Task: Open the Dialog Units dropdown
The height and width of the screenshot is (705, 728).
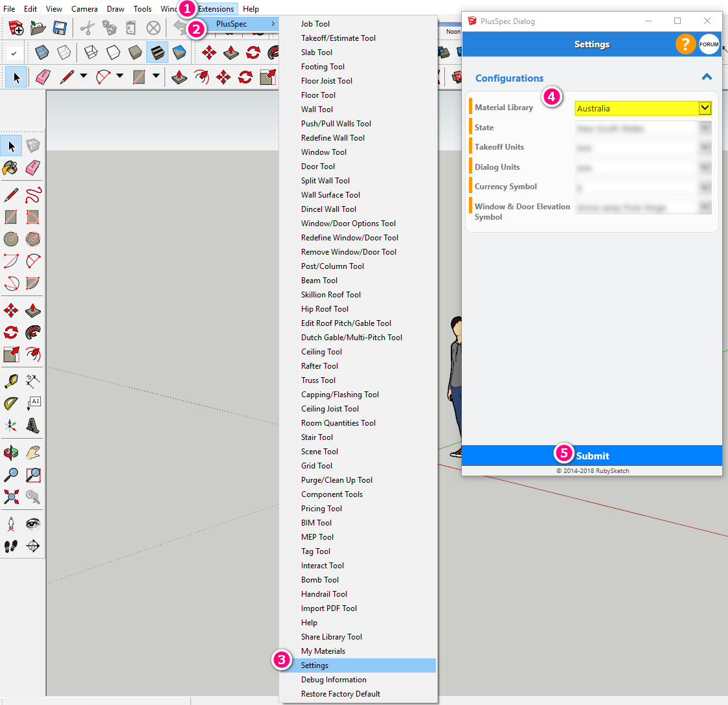Action: point(643,168)
